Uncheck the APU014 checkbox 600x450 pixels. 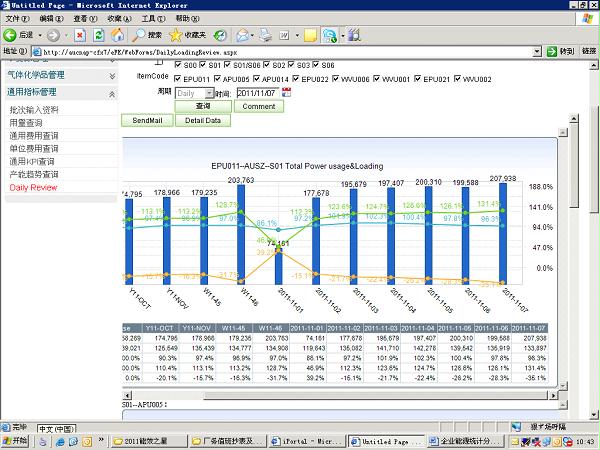(x=256, y=78)
